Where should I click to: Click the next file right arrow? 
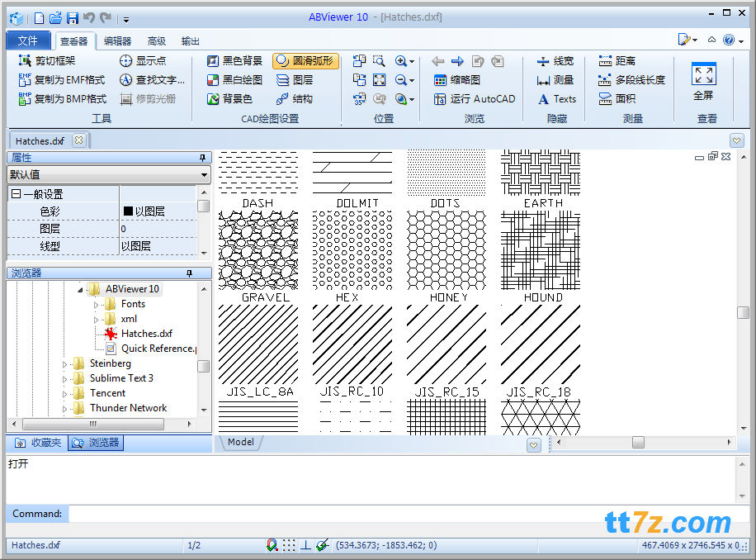pyautogui.click(x=457, y=61)
